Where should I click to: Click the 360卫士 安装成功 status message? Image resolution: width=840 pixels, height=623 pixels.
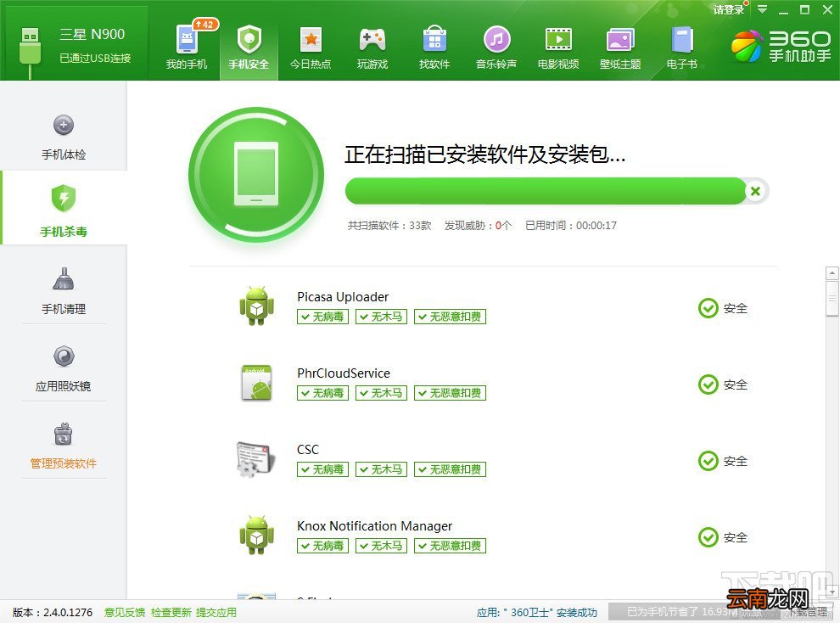tap(537, 612)
